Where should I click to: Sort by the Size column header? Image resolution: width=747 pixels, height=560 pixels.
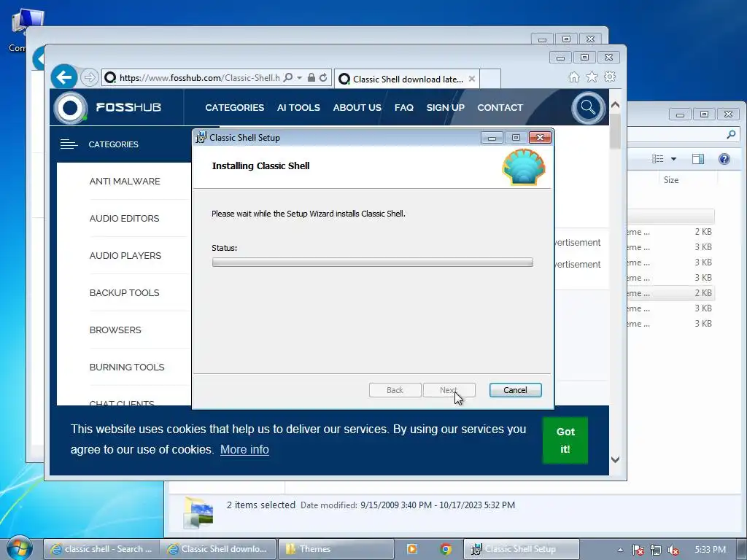(671, 180)
